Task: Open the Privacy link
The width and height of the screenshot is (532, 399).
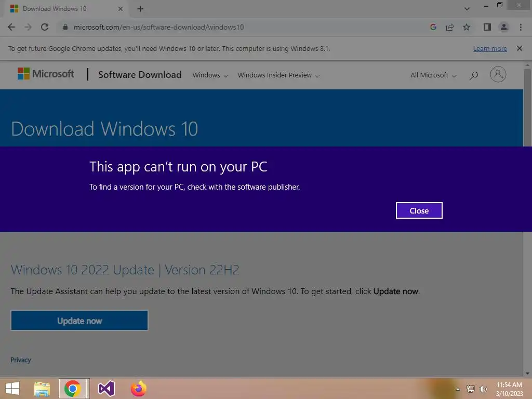Action: click(21, 360)
